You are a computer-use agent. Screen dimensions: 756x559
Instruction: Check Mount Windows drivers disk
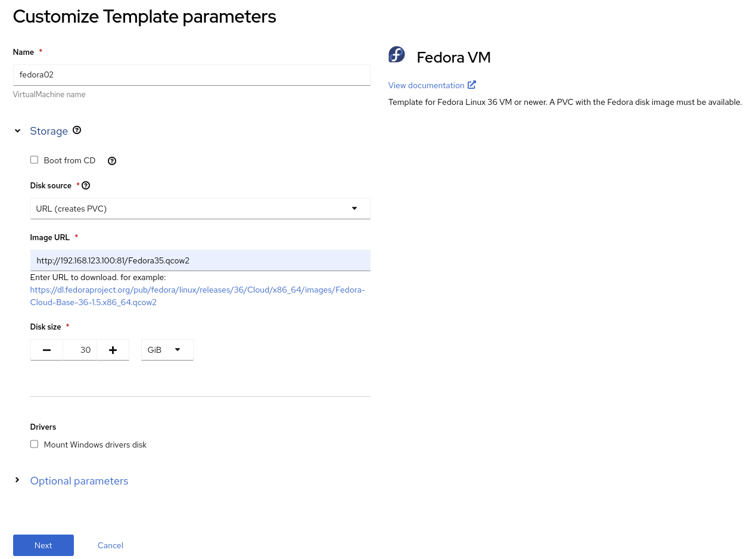coord(35,444)
